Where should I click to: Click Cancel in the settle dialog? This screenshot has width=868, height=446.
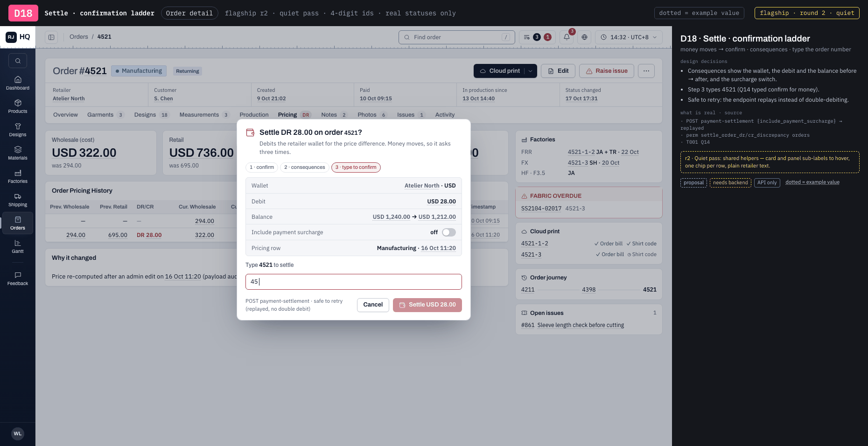tap(373, 305)
